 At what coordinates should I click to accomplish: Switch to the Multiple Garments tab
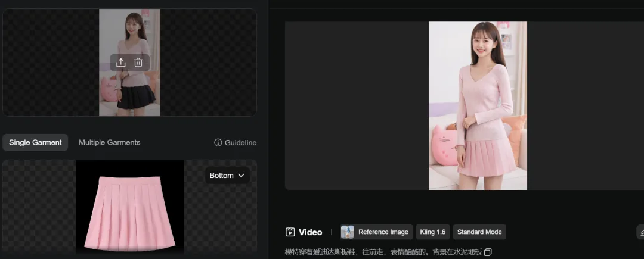(x=109, y=143)
